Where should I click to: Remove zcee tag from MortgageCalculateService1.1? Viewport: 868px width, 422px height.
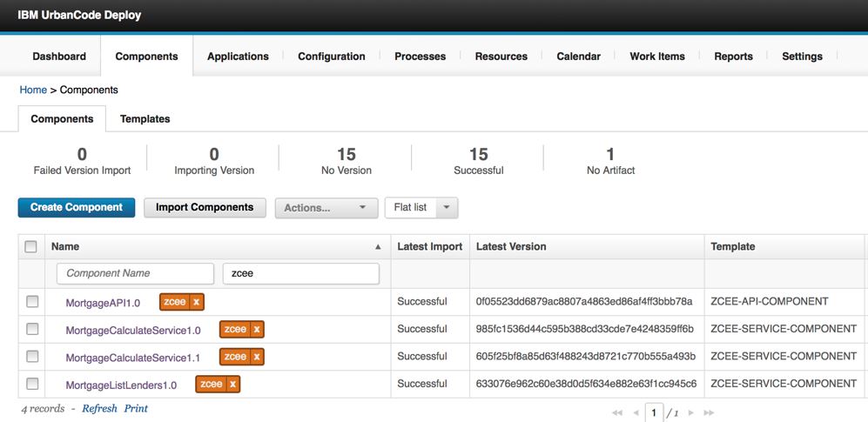click(x=256, y=358)
